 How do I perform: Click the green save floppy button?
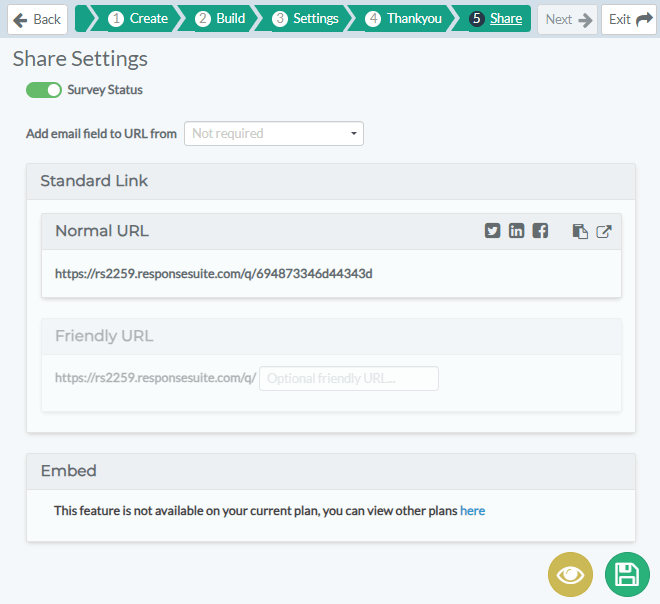click(627, 575)
